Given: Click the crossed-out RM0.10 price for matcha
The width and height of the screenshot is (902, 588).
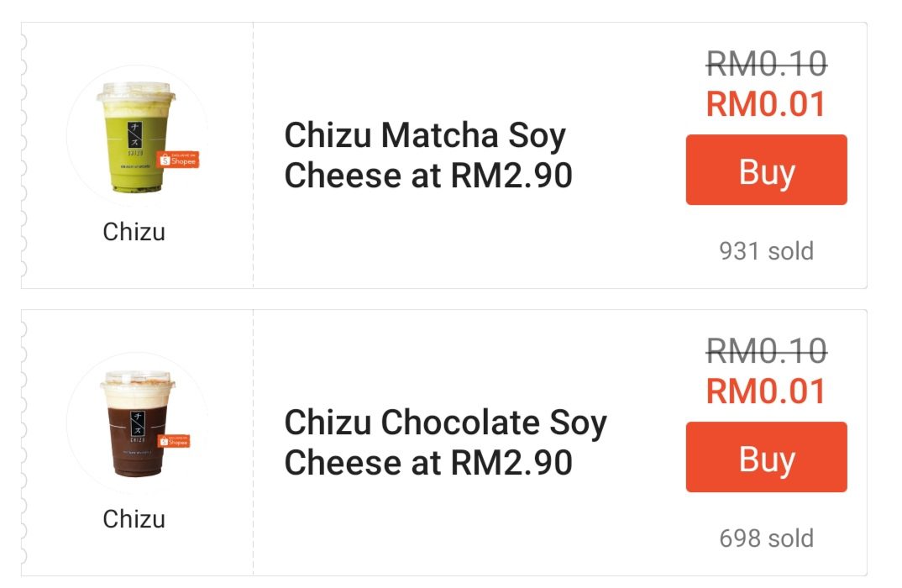Looking at the screenshot, I should [x=766, y=64].
